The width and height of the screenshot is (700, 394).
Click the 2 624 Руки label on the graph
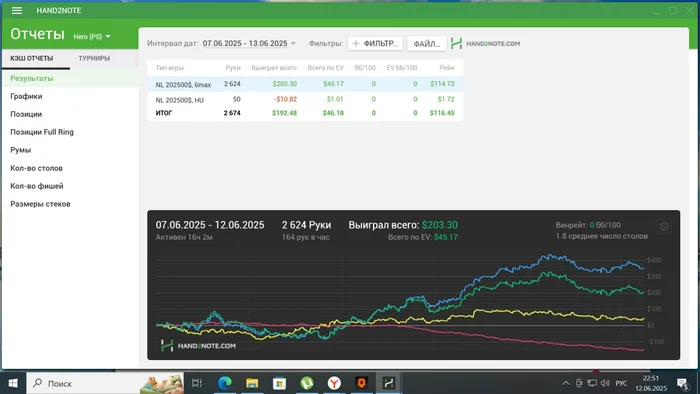[306, 225]
